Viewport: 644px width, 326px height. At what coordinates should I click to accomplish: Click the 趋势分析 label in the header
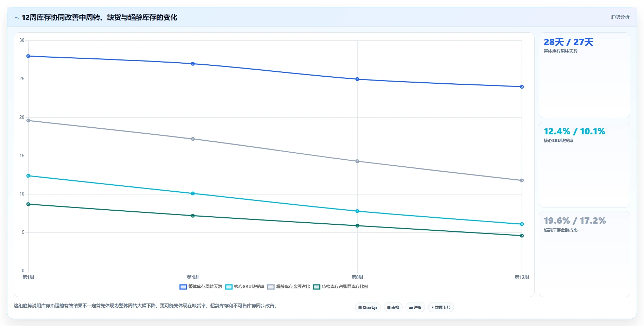point(620,17)
